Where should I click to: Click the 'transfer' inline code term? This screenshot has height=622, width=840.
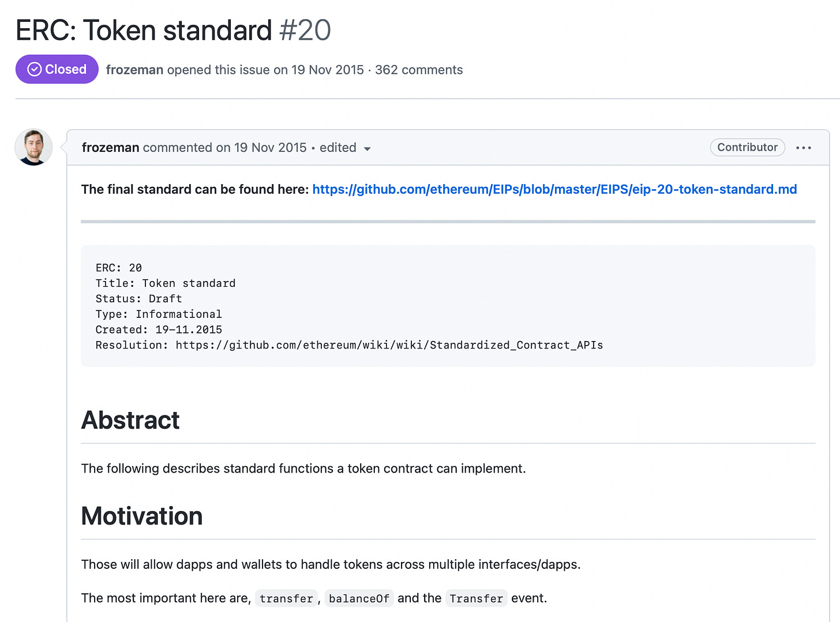286,598
